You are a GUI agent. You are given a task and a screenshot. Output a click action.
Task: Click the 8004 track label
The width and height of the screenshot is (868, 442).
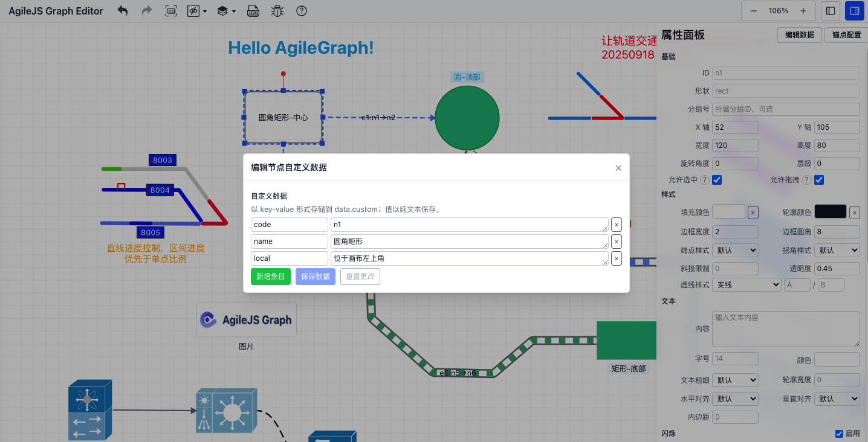(160, 190)
